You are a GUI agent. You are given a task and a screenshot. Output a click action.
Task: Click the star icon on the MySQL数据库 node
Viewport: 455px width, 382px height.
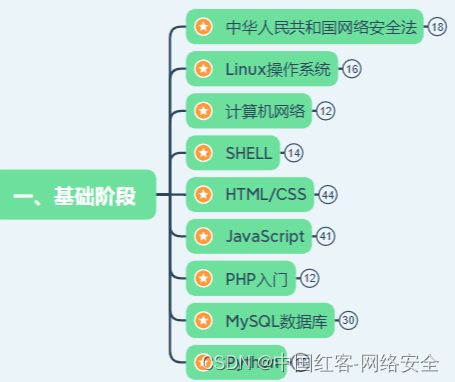click(203, 320)
